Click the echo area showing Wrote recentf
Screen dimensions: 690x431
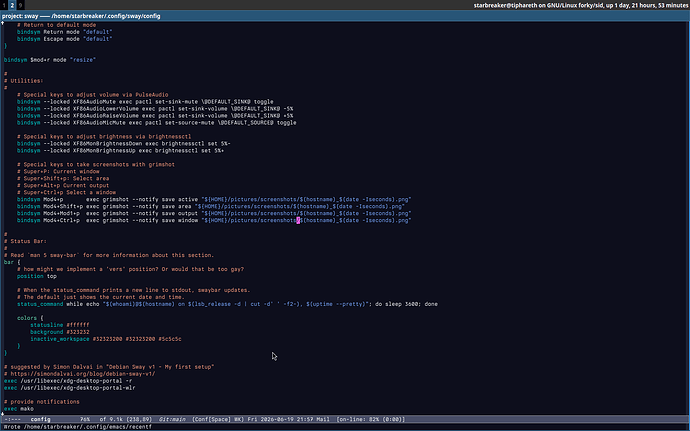(x=77, y=427)
